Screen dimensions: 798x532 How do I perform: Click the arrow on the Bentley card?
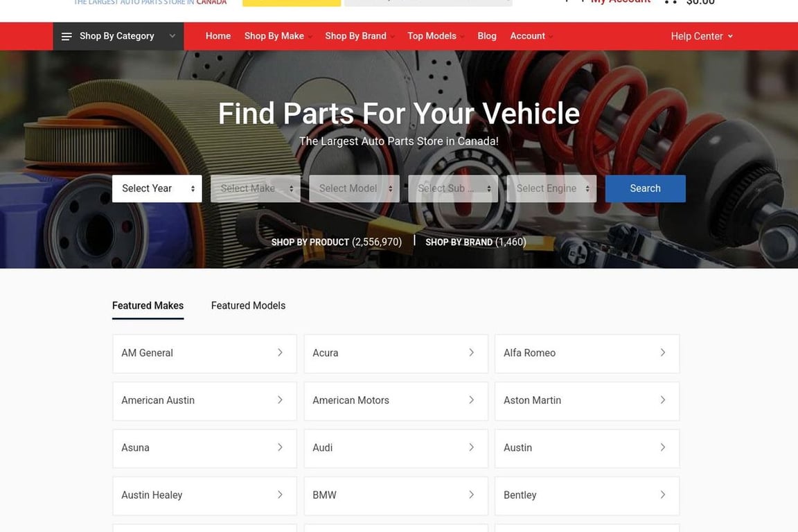pos(663,495)
